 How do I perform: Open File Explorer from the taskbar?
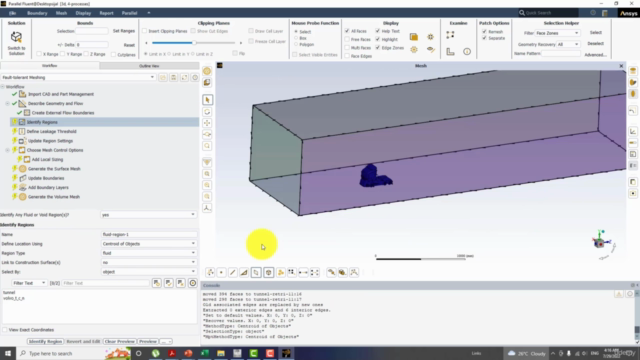[221, 353]
